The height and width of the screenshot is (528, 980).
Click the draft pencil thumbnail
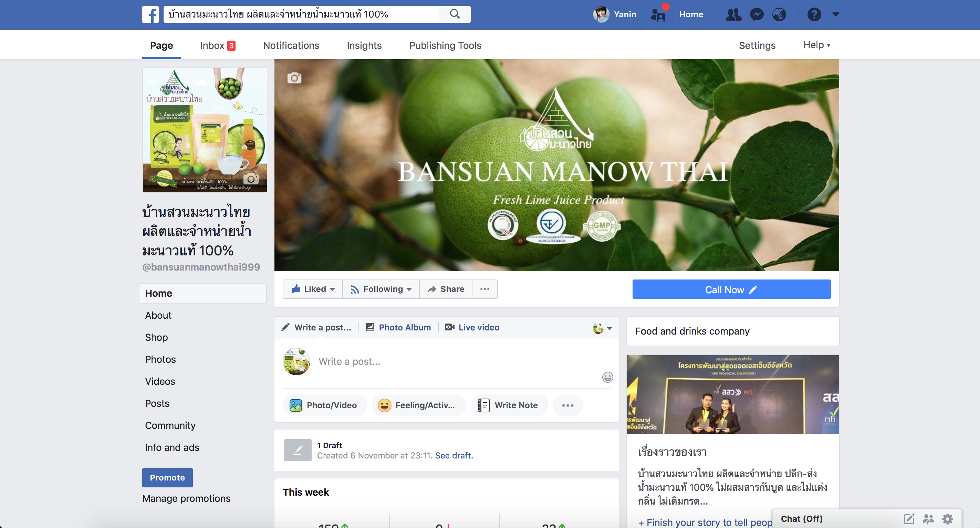[x=298, y=450]
